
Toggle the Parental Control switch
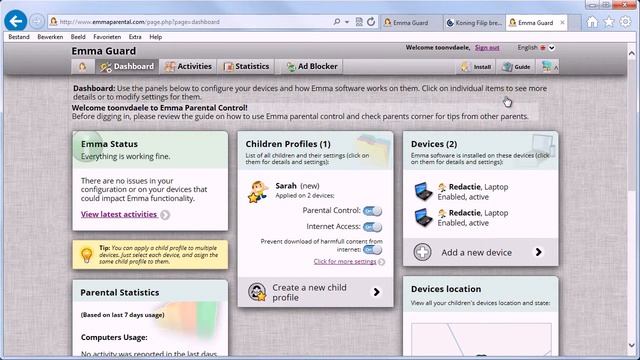point(372,211)
